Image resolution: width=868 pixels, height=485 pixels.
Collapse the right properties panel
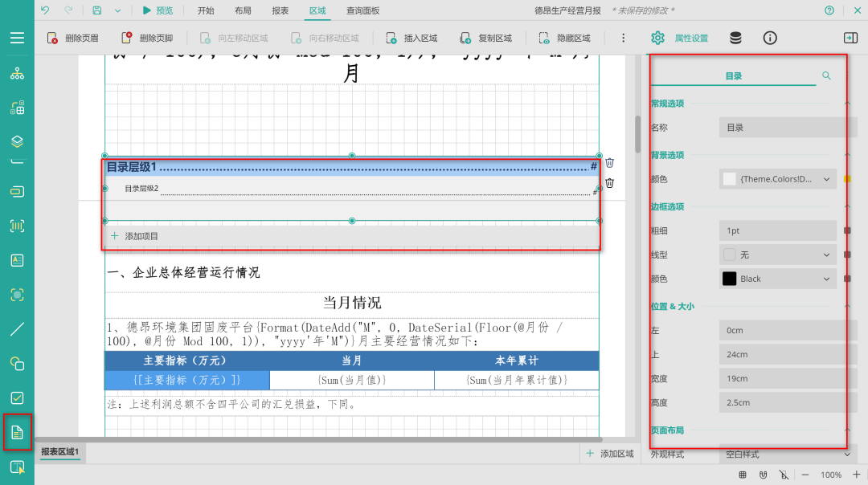coord(850,38)
